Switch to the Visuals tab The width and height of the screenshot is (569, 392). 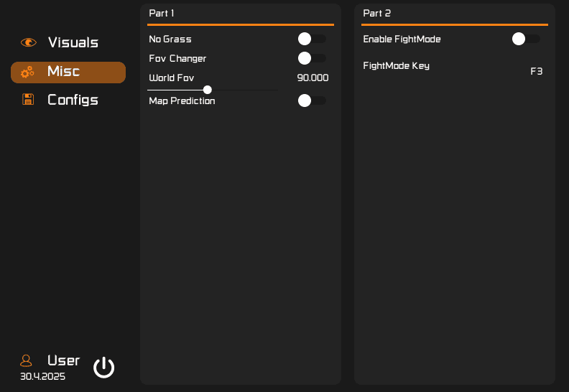(x=73, y=42)
